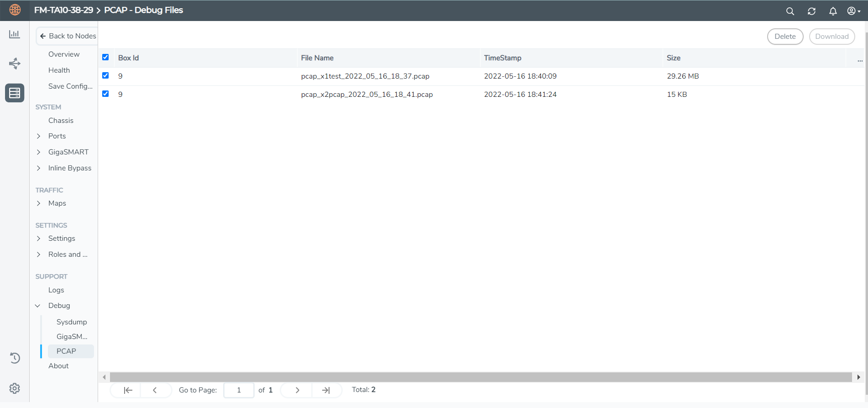Viewport: 868px width, 408px height.
Task: Toggle the select-all checkbox in table header
Action: pos(105,58)
